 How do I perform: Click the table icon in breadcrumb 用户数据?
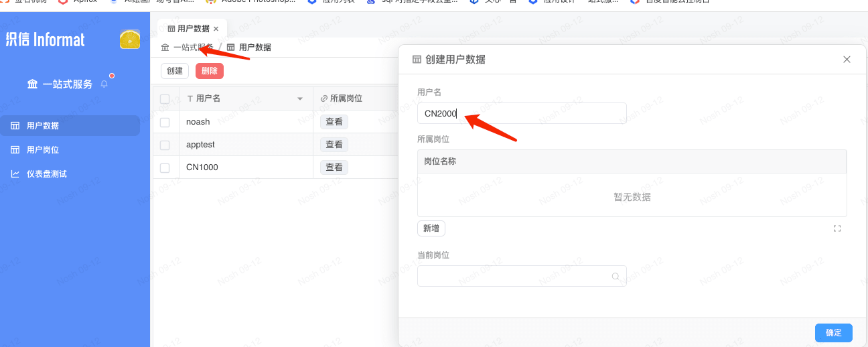click(x=231, y=48)
